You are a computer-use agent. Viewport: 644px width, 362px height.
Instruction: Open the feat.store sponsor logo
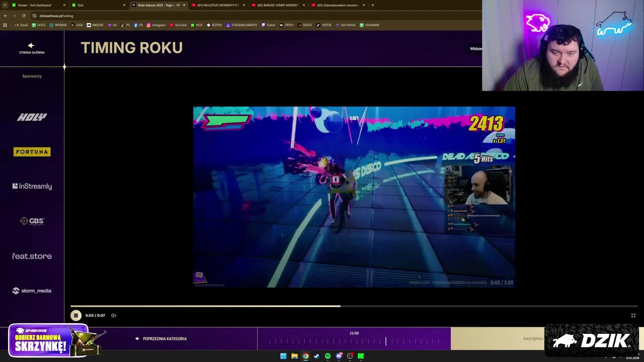[x=32, y=256]
